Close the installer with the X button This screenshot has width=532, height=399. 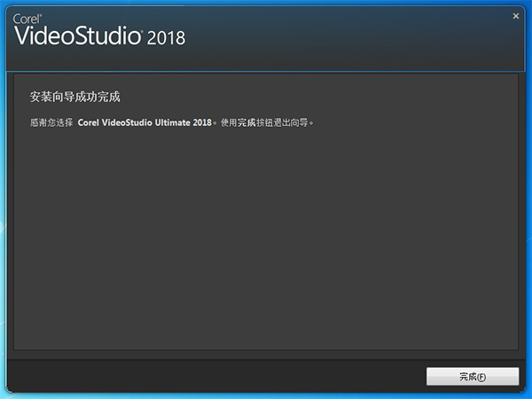516,15
